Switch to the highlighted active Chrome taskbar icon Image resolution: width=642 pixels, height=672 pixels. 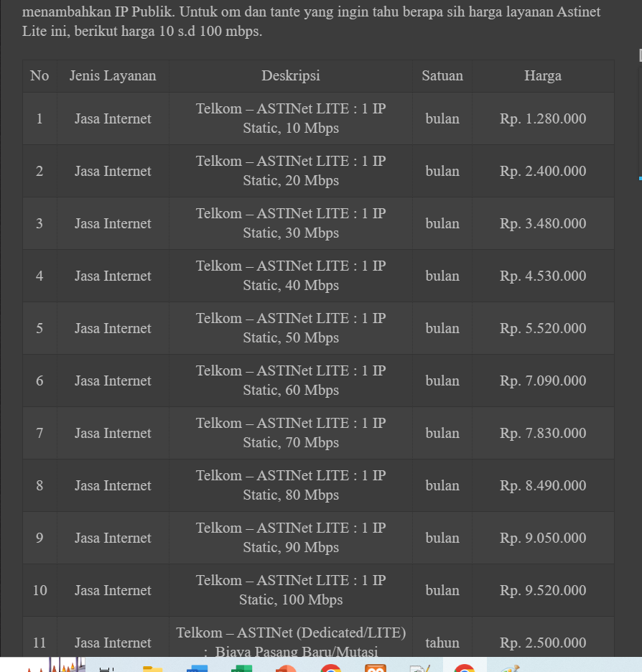(465, 668)
